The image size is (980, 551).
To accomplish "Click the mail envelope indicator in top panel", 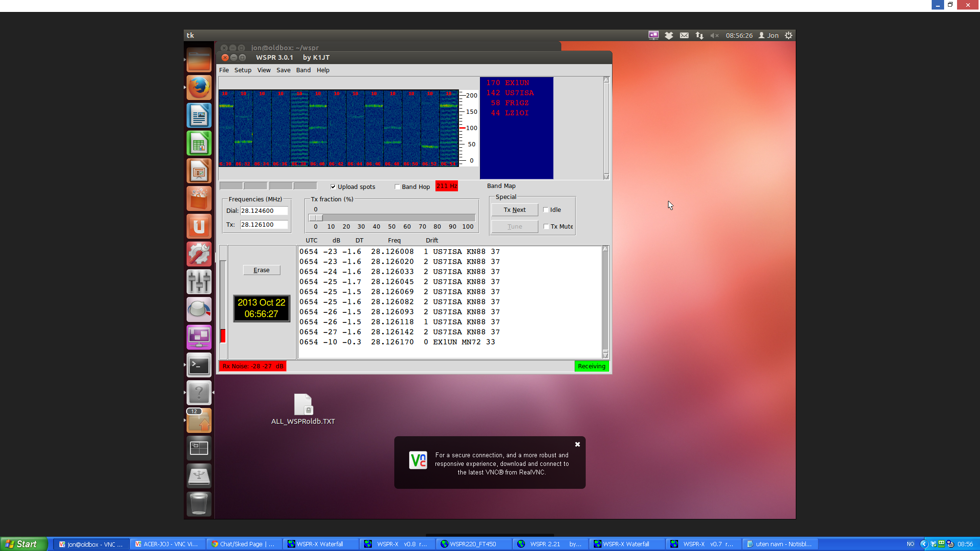I will click(684, 35).
